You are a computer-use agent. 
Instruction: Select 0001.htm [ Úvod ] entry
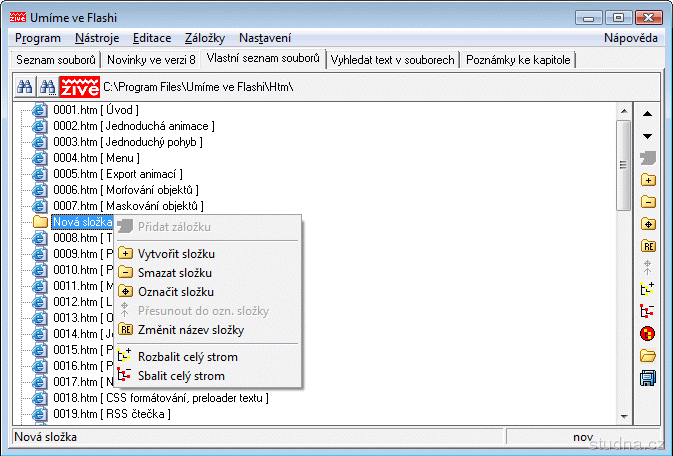point(96,110)
